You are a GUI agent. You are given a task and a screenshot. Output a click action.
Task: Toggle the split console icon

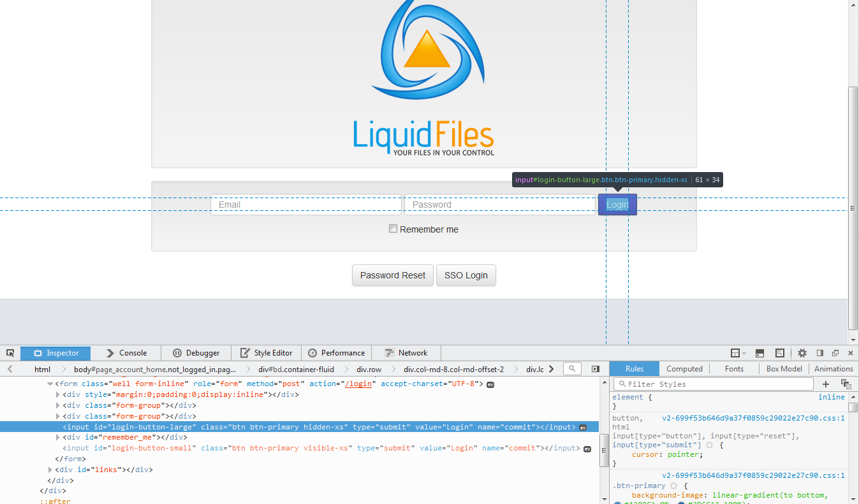click(759, 352)
